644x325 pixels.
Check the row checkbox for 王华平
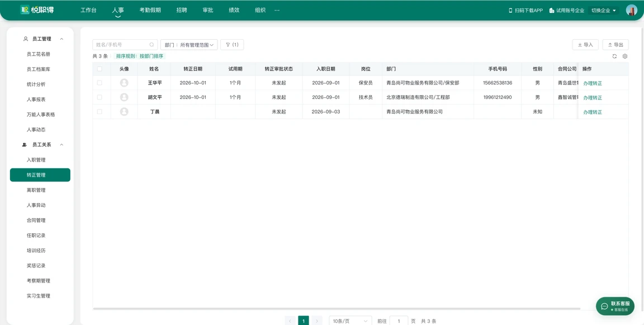coord(100,83)
